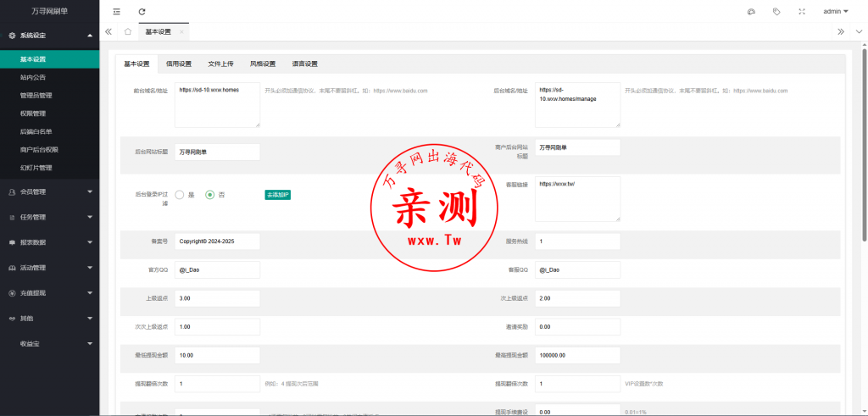Click inside the 客服链接 text area
This screenshot has height=416, width=868.
[x=577, y=199]
